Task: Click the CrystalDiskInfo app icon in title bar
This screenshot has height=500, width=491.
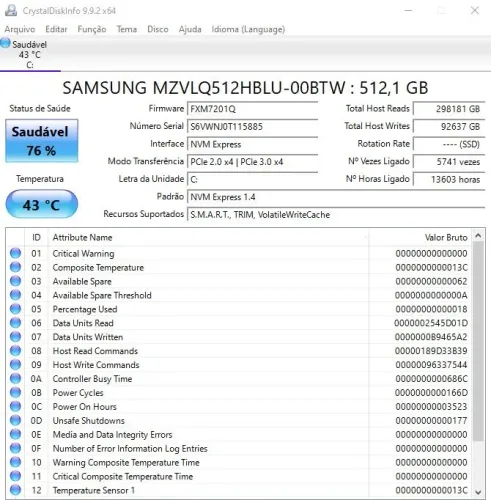Action: click(x=11, y=10)
